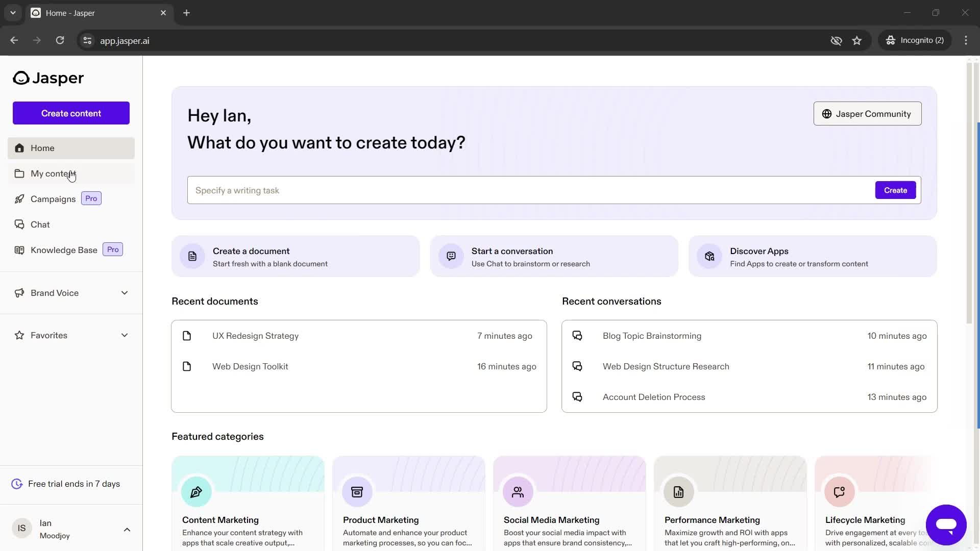Expand the Brand Voice section
980x551 pixels.
(125, 293)
